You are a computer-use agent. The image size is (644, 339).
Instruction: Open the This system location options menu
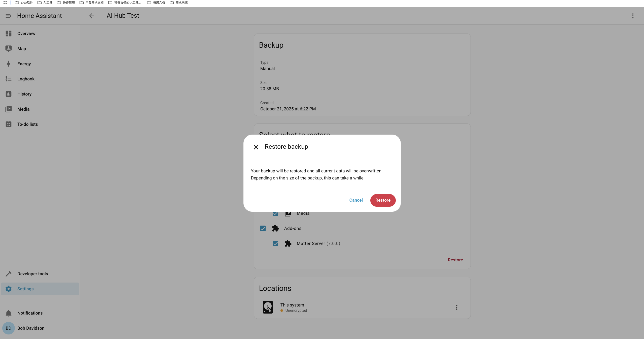(x=457, y=307)
